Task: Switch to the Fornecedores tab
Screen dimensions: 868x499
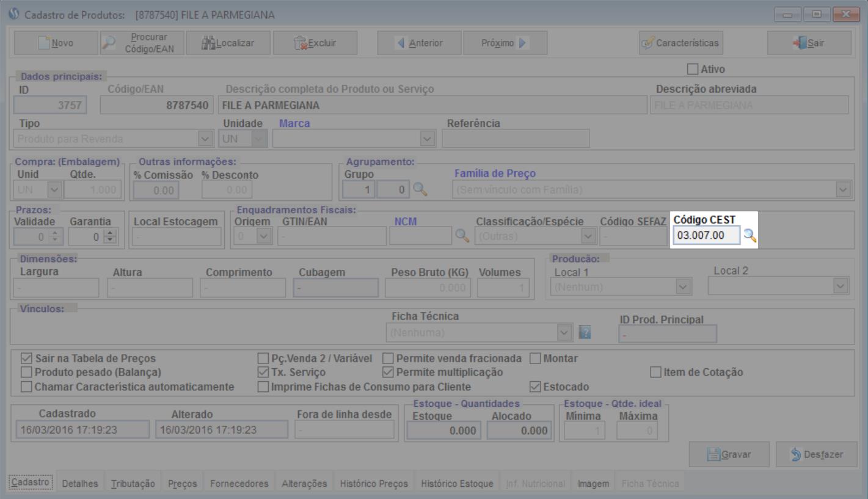Action: click(239, 484)
